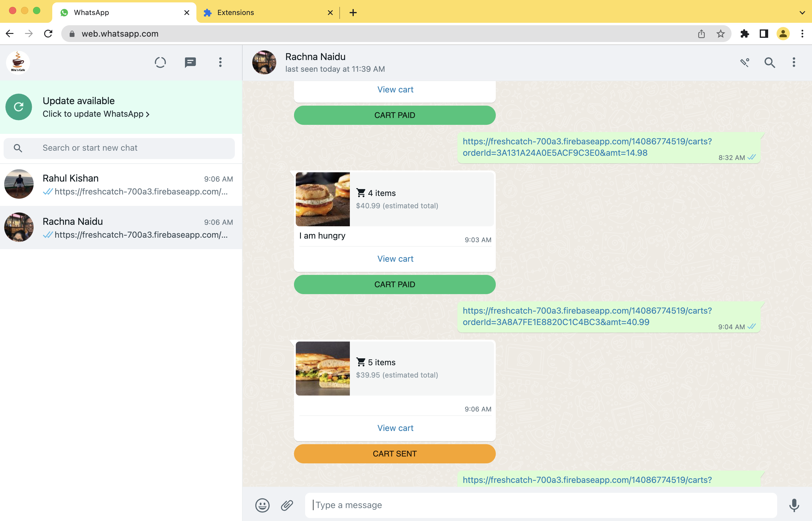Screen dimensions: 812x521
Task: Click the 5 items cart sandwich thumbnail
Action: click(323, 369)
